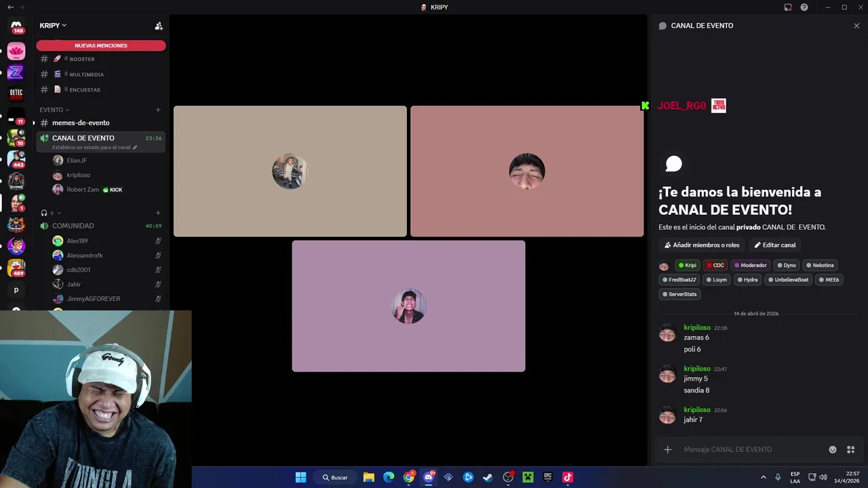This screenshot has width=868, height=488.
Task: Open Discord direct messages home icon
Action: click(16, 27)
